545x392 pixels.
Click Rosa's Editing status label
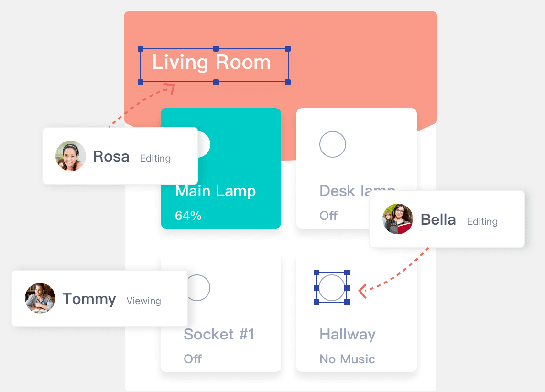click(155, 158)
